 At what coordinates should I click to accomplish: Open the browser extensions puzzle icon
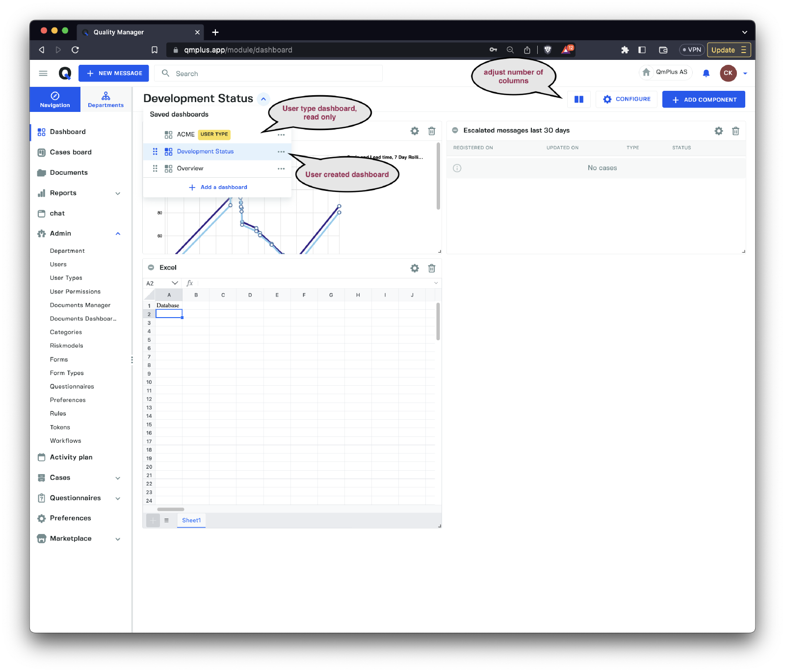625,50
